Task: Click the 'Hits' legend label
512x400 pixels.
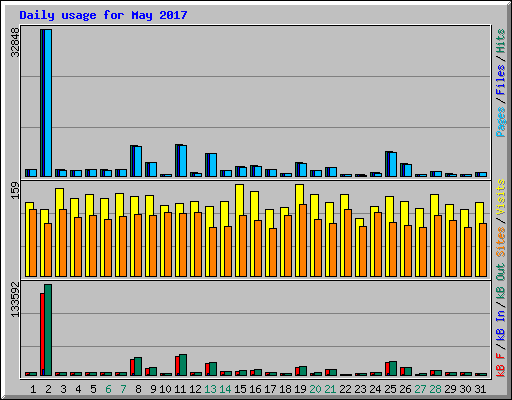Action: [x=500, y=41]
